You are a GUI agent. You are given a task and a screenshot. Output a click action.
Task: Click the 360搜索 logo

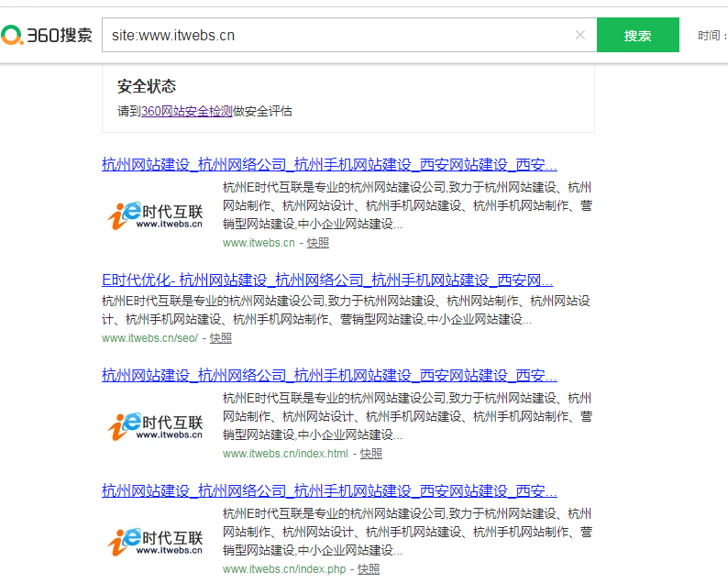tap(47, 36)
